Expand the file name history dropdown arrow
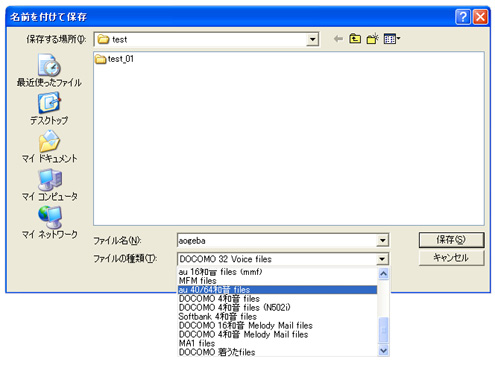Image resolution: width=495 pixels, height=365 pixels. click(x=382, y=240)
